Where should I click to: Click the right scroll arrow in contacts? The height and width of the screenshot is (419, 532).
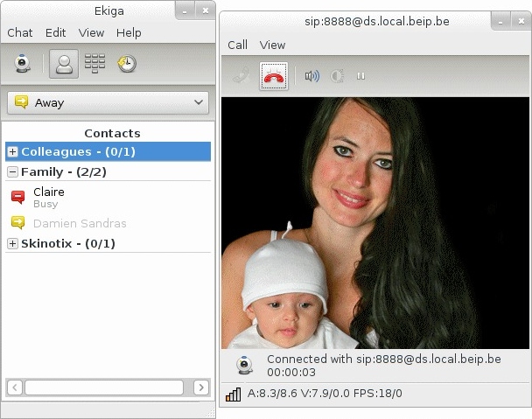coord(201,388)
